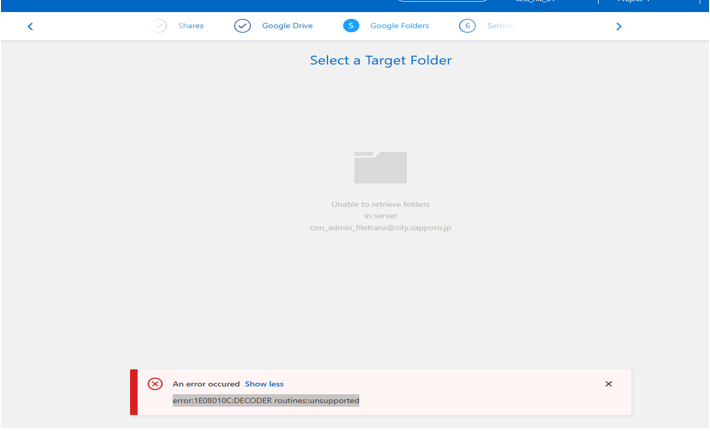
Task: Advance with the right chevron arrow
Action: (619, 27)
